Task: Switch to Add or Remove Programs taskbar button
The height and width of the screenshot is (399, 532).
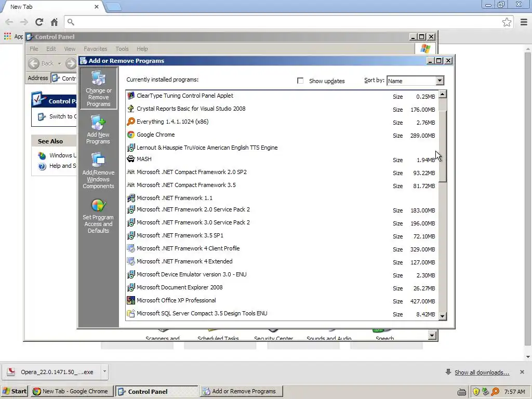Action: 241,391
